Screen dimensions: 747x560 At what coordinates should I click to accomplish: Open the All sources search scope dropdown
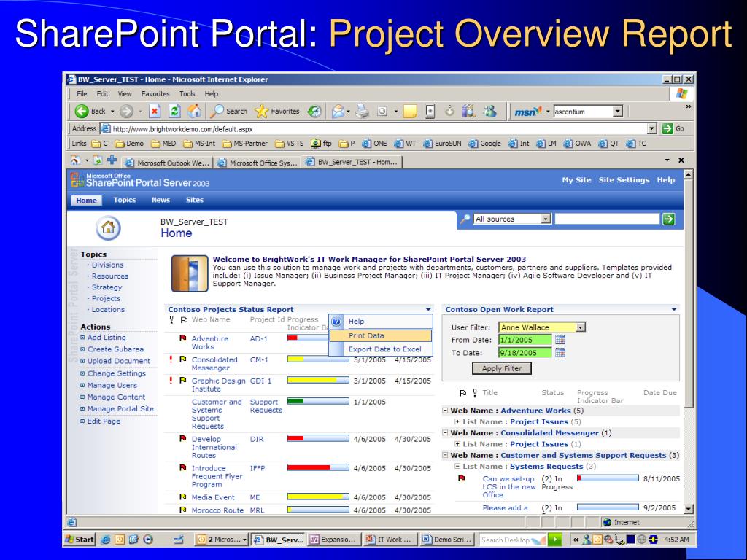point(546,219)
